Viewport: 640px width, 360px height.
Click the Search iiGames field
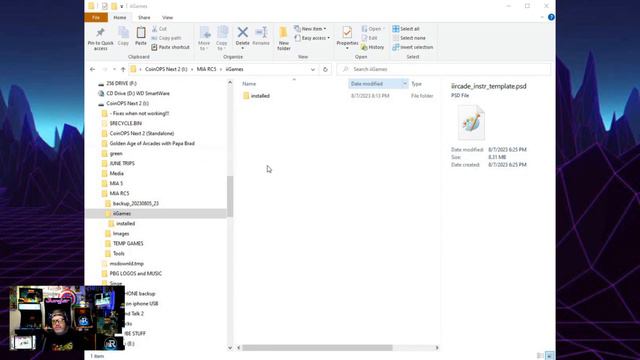point(444,69)
